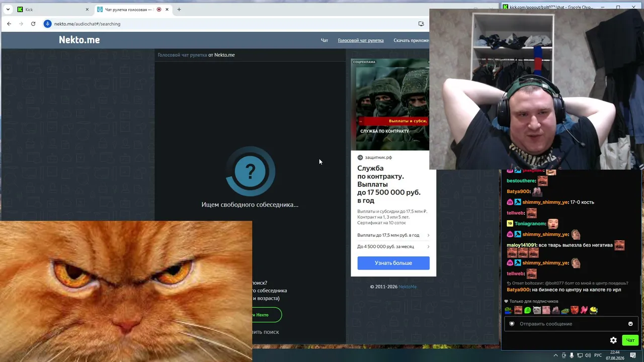Select the yellow smiley emote at row end
Screen dimensions: 644x362
click(594, 310)
